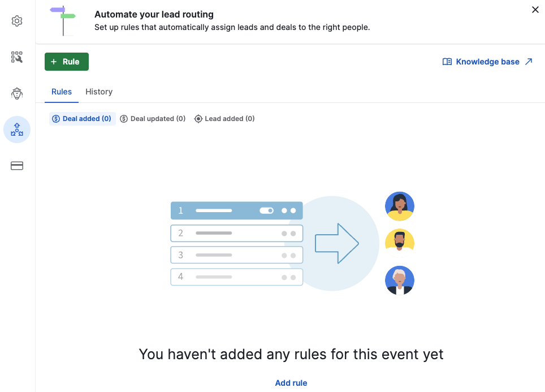Show the Deal updated (0) rules

click(153, 119)
